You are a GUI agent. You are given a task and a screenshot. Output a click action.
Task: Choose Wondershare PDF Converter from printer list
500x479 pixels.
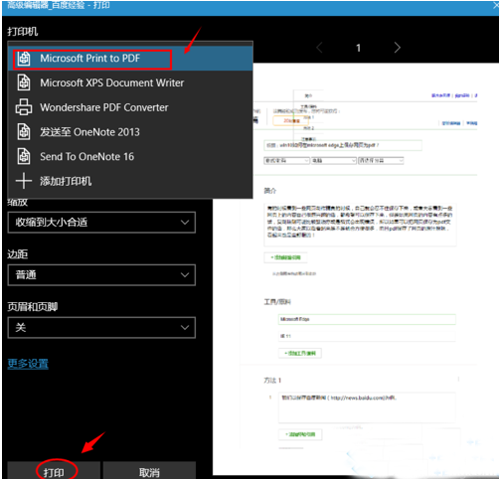(x=130, y=107)
